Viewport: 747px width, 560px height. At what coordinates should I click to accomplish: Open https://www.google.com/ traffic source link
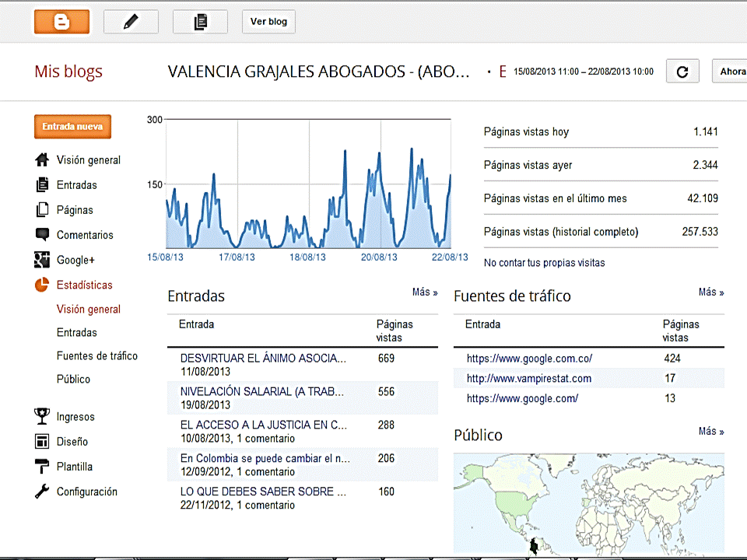522,398
